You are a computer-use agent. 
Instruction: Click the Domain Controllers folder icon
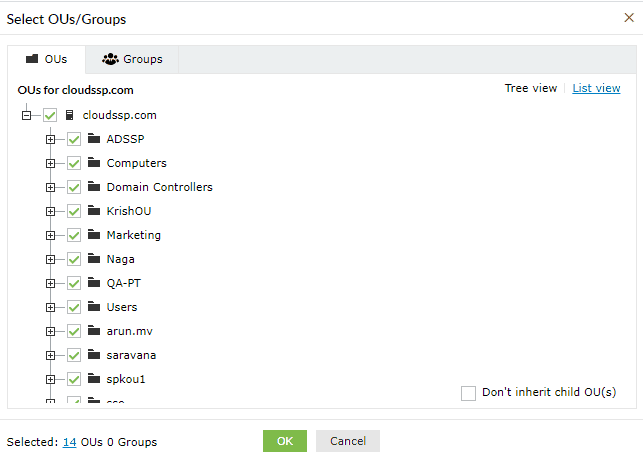(94, 187)
